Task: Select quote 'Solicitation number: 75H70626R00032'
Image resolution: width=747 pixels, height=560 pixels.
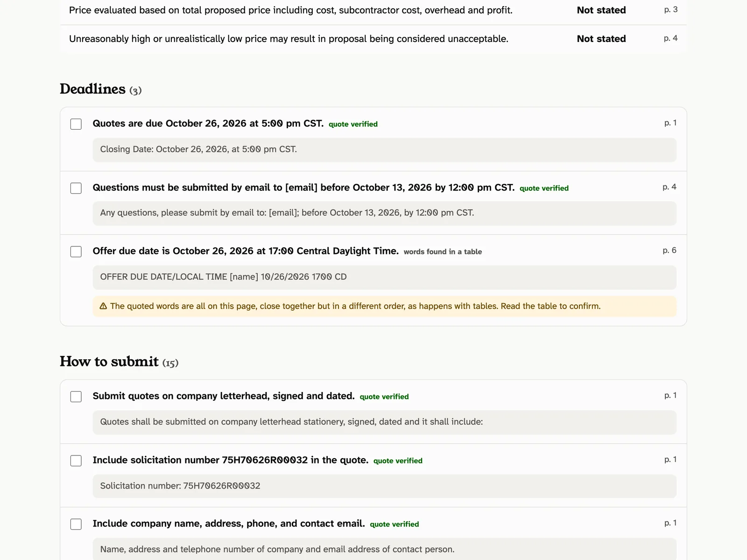Action: (385, 486)
